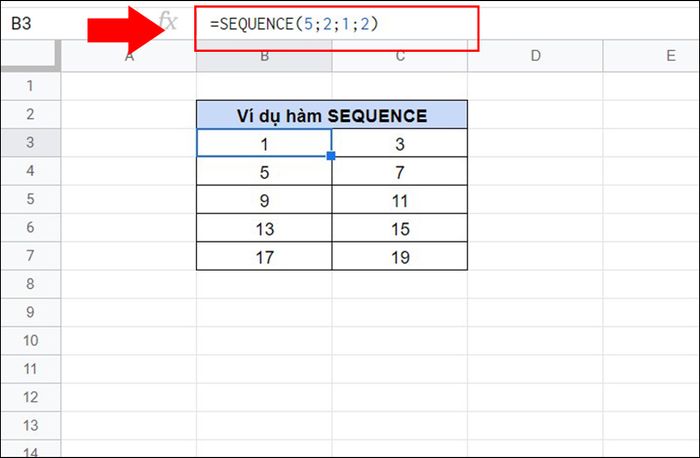Image resolution: width=700 pixels, height=458 pixels.
Task: Click the blue fill handle on B3
Action: (x=331, y=157)
